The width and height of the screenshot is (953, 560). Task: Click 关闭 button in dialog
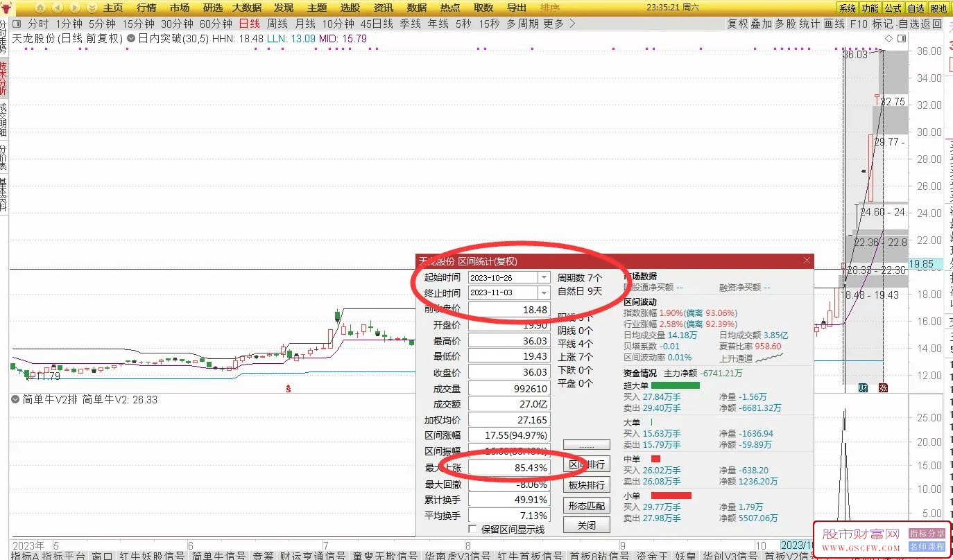click(587, 525)
